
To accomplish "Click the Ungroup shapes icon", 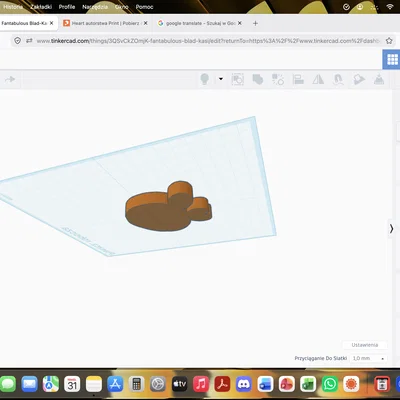I will coord(278,79).
